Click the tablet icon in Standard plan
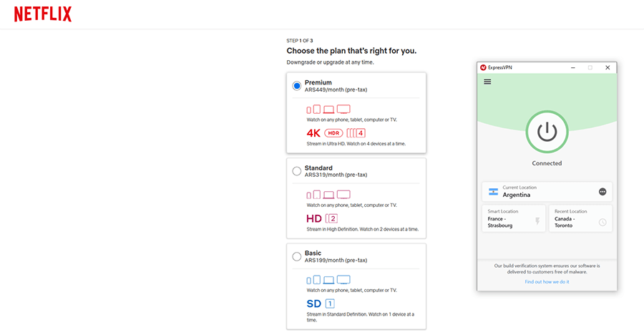 point(317,195)
